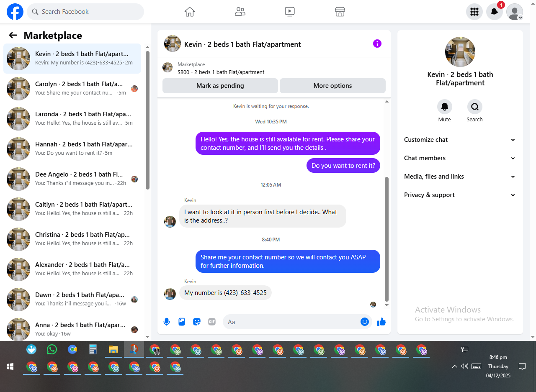Image resolution: width=536 pixels, height=392 pixels.
Task: Open WhatsApp from the taskbar
Action: 52,349
